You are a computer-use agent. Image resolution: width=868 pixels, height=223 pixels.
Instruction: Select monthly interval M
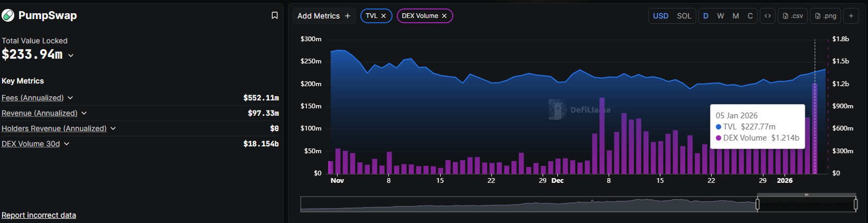(x=735, y=16)
